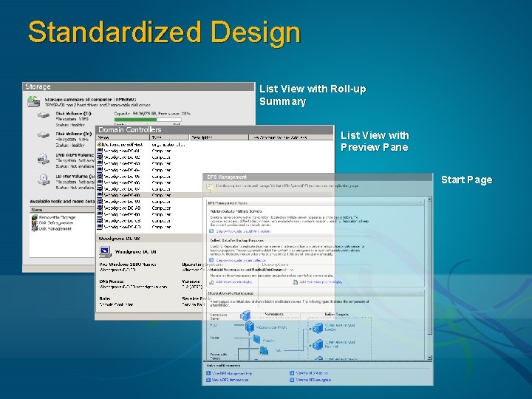Viewport: 532px width, 399px height.
Task: Click icon beside View DFS Management Help
Action: tap(208, 373)
